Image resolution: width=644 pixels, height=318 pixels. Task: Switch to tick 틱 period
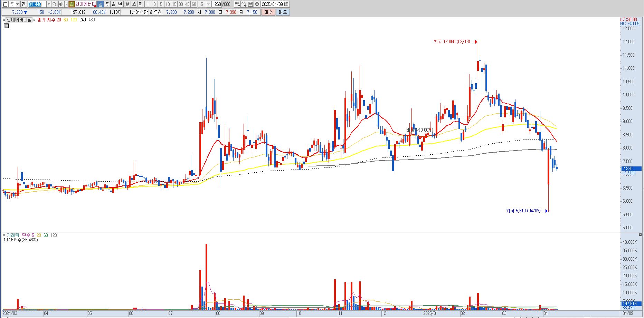(x=141, y=4)
